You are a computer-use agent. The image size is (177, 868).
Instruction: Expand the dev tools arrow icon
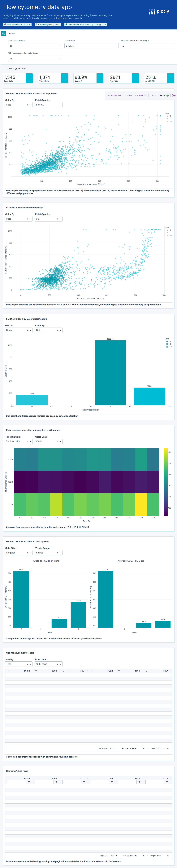174,95
